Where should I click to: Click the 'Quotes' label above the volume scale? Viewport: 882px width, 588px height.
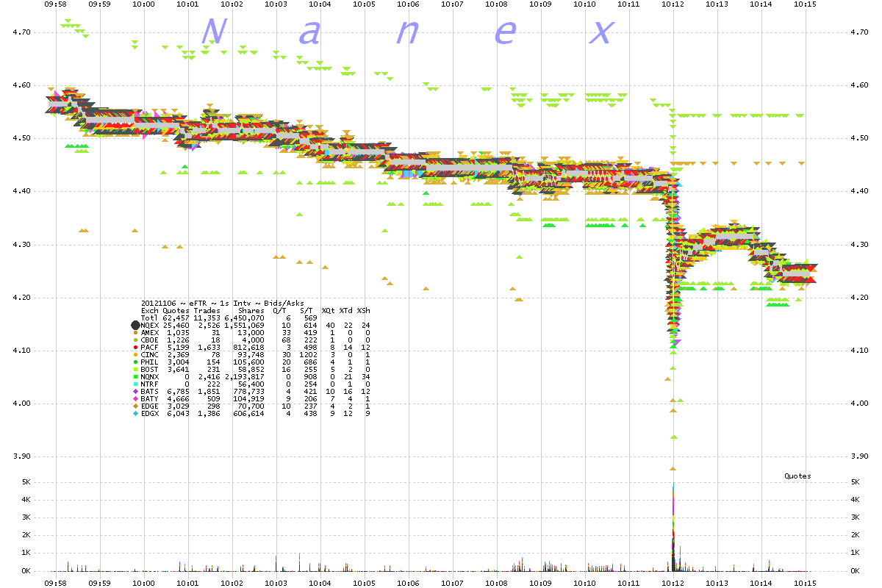coord(798,476)
